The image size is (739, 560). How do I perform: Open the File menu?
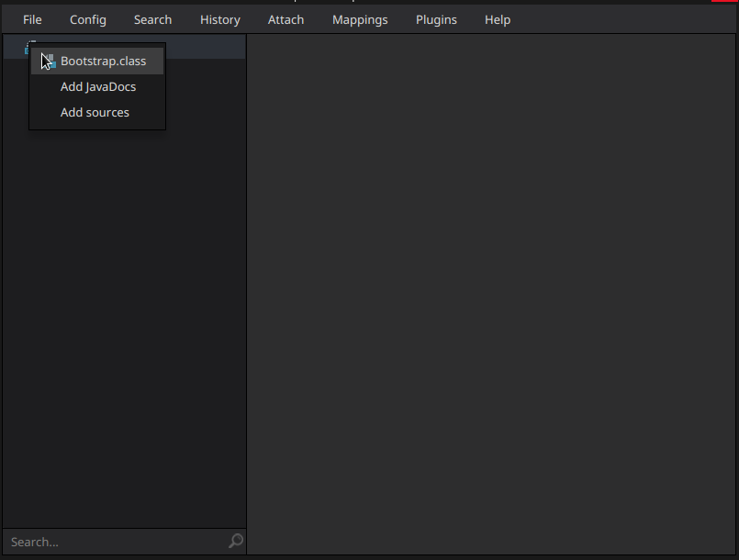tap(32, 19)
